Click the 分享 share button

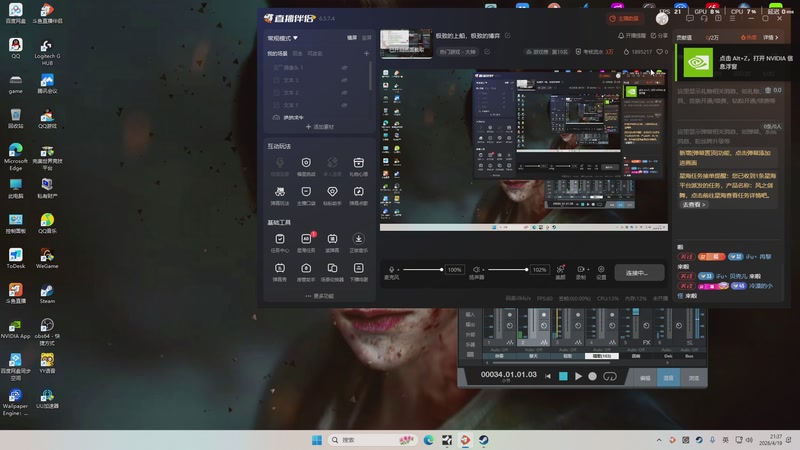[659, 36]
